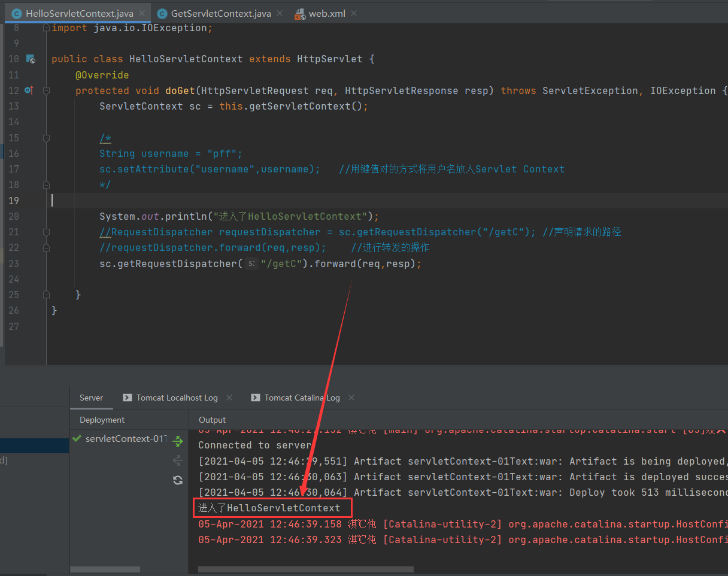The width and height of the screenshot is (728, 576).
Task: Click the override method gutter icon on line 12
Action: [29, 90]
